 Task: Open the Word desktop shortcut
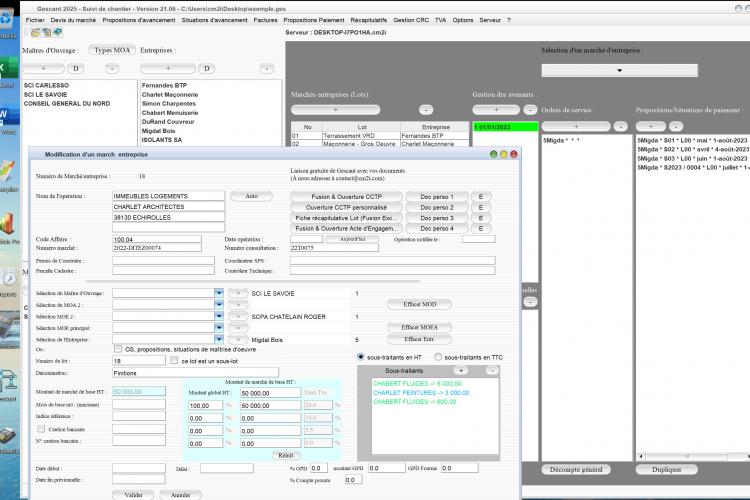[8, 115]
